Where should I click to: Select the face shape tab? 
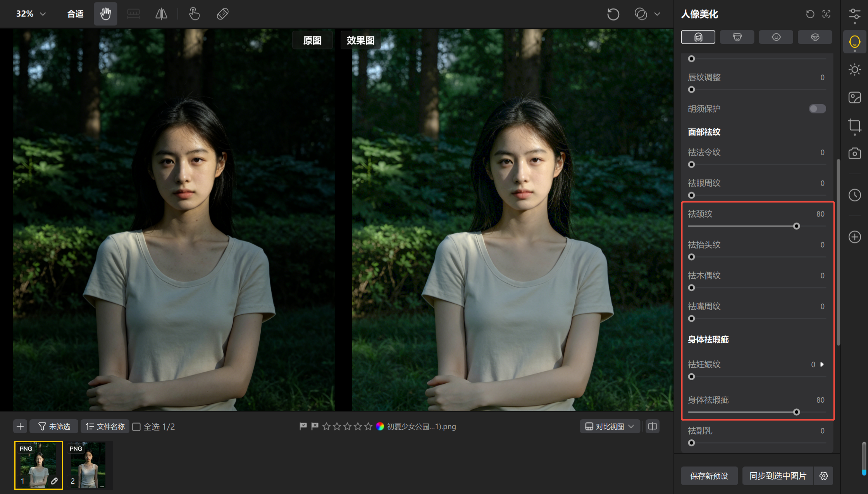(737, 37)
